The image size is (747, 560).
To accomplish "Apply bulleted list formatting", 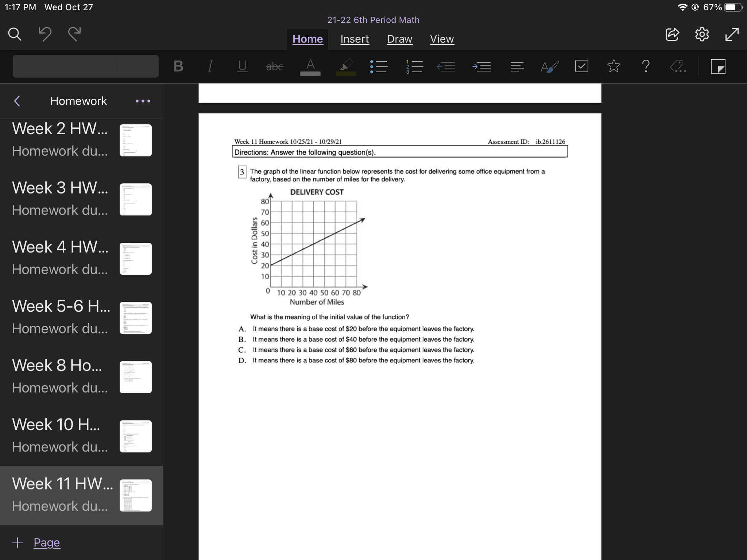I will pos(379,66).
